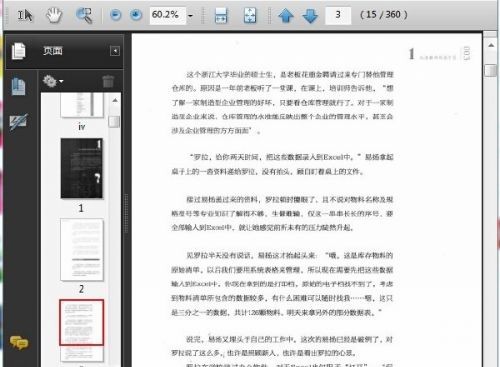Open the page thumbnails sidebar icon

18,86
